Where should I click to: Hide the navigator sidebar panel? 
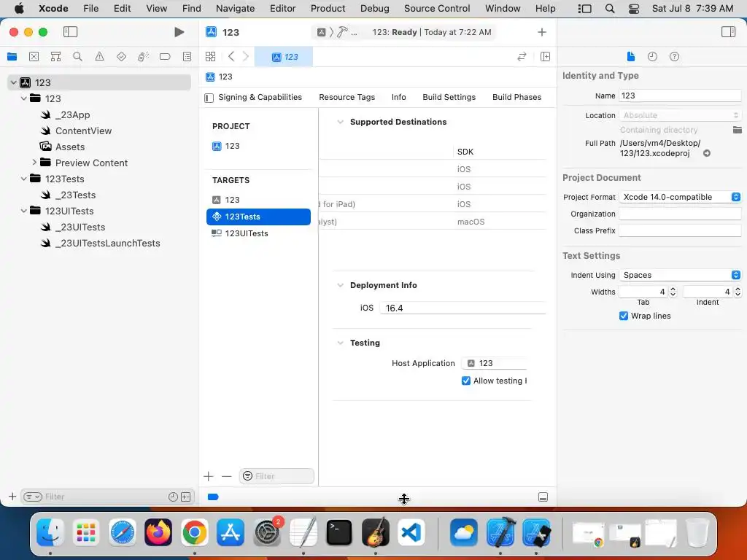[x=70, y=32]
